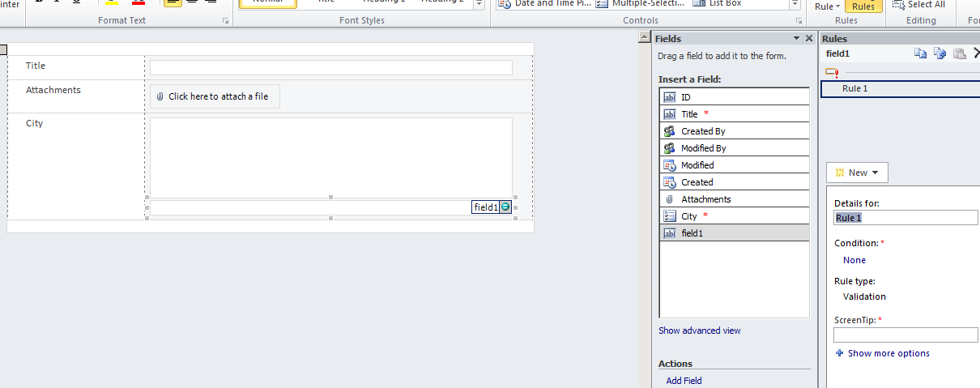Click the scroll-up arrow beside Fields pane
This screenshot has height=388, width=980.
point(646,38)
